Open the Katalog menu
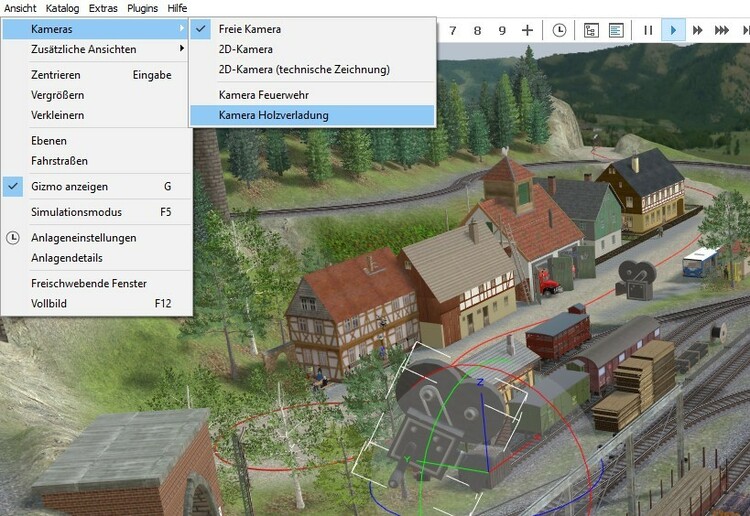This screenshot has width=750, height=516. click(x=62, y=8)
